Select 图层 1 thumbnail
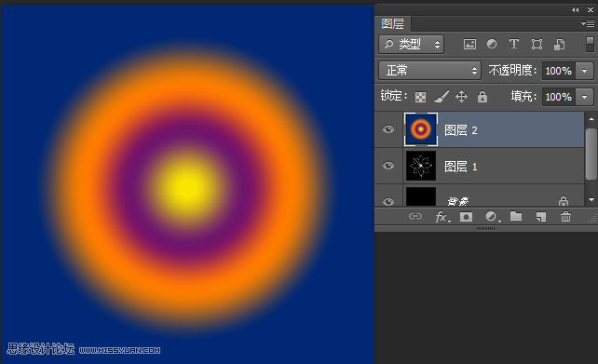Image resolution: width=598 pixels, height=364 pixels. pos(421,166)
